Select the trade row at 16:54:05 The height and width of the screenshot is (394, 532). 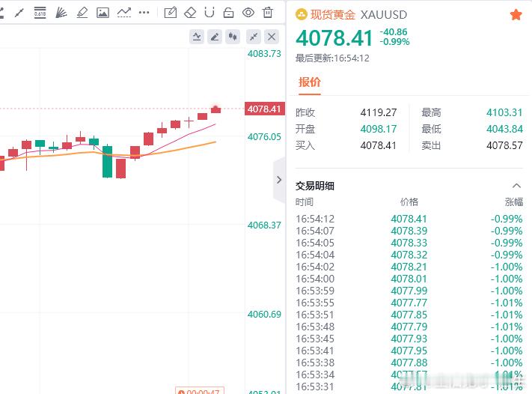point(409,243)
